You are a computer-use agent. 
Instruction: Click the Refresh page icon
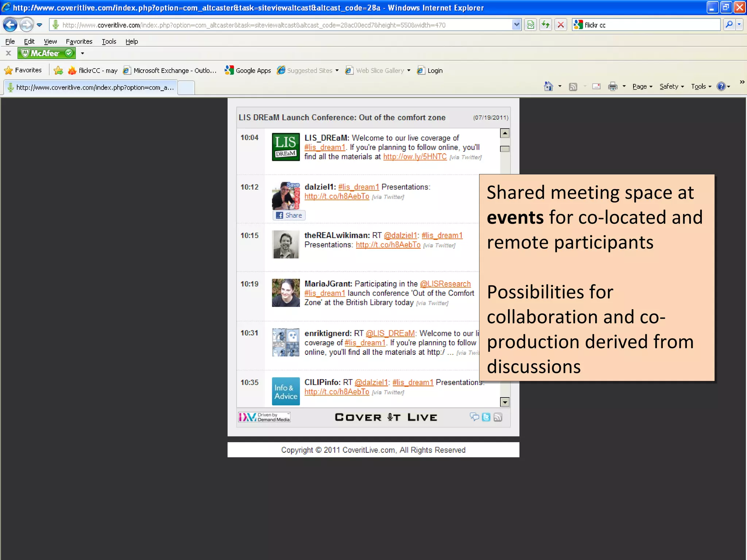pyautogui.click(x=546, y=25)
